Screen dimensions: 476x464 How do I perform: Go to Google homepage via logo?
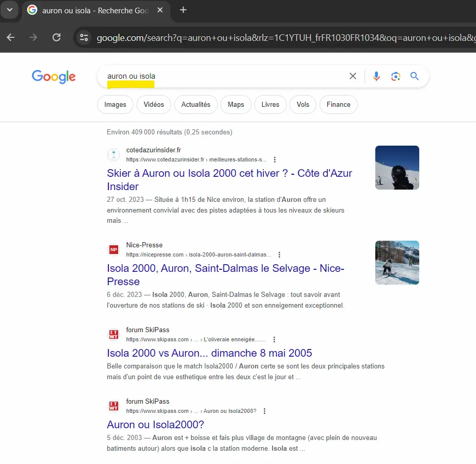pyautogui.click(x=54, y=77)
